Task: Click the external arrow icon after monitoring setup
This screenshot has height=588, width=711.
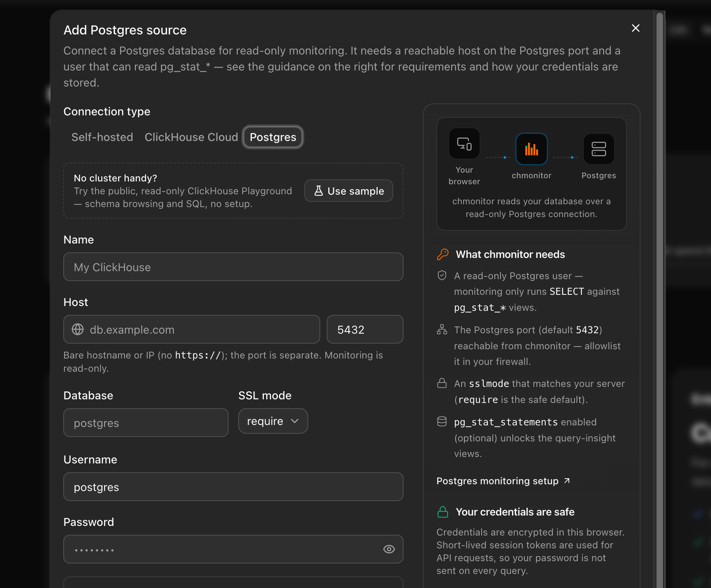Action: point(567,481)
